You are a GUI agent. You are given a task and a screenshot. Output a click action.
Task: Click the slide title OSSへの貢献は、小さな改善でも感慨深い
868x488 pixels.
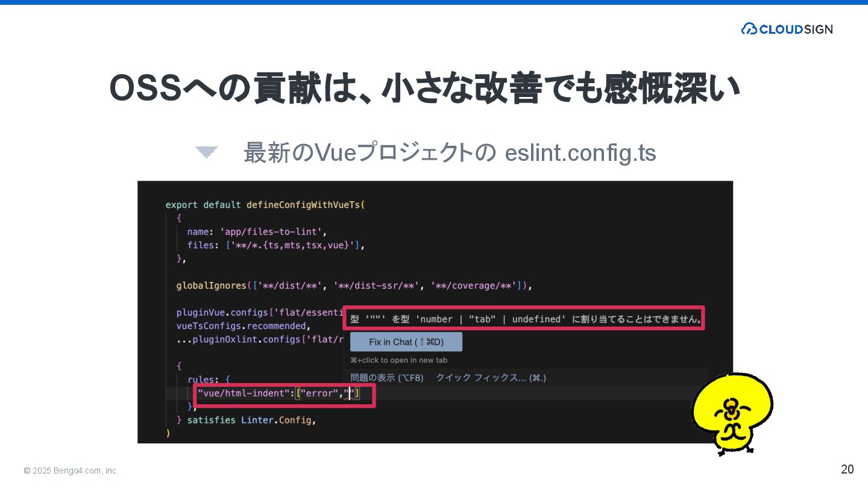click(x=424, y=89)
